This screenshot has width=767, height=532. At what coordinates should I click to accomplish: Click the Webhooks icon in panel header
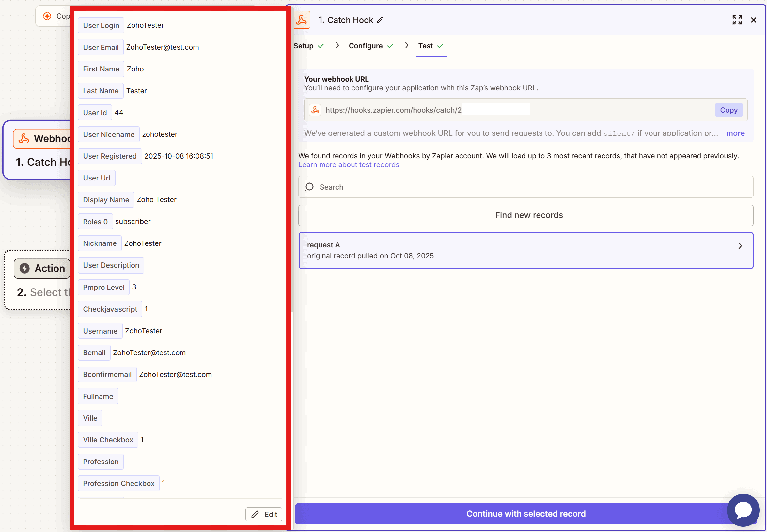(x=302, y=20)
